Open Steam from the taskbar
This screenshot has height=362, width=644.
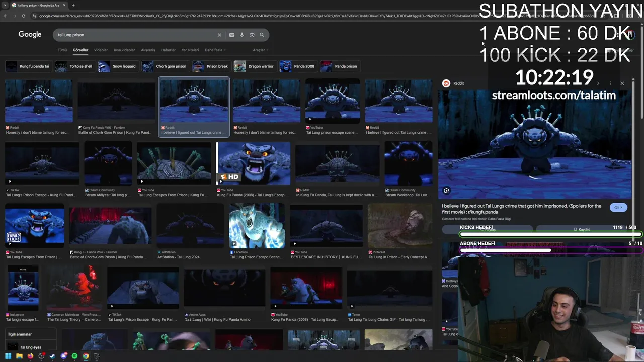pos(52,356)
